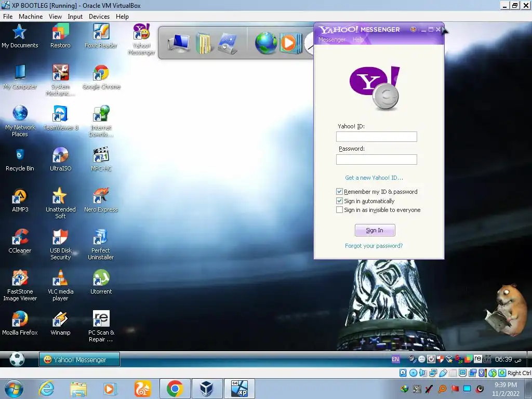Screen dimensions: 532x399
Task: Launch Foxit Reader from the desktop
Action: point(101,36)
